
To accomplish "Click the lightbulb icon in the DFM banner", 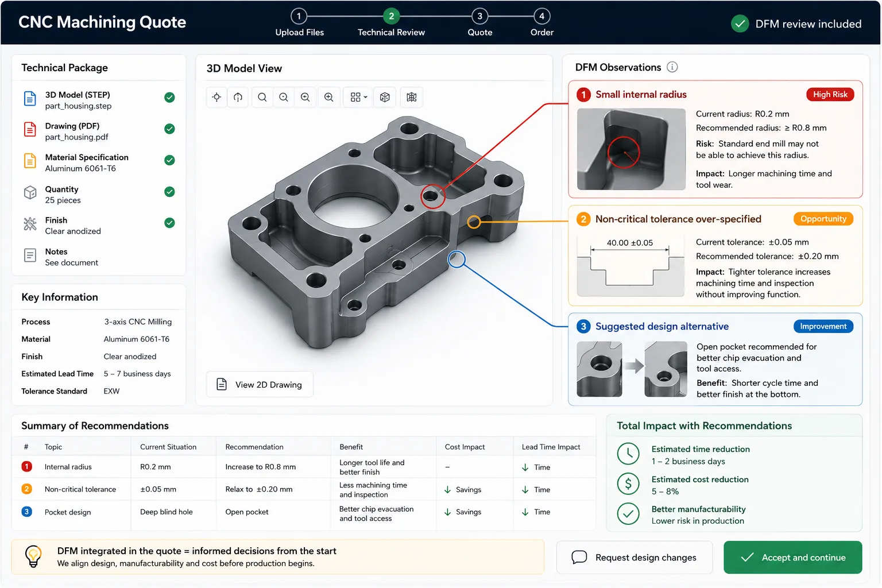I will point(33,556).
